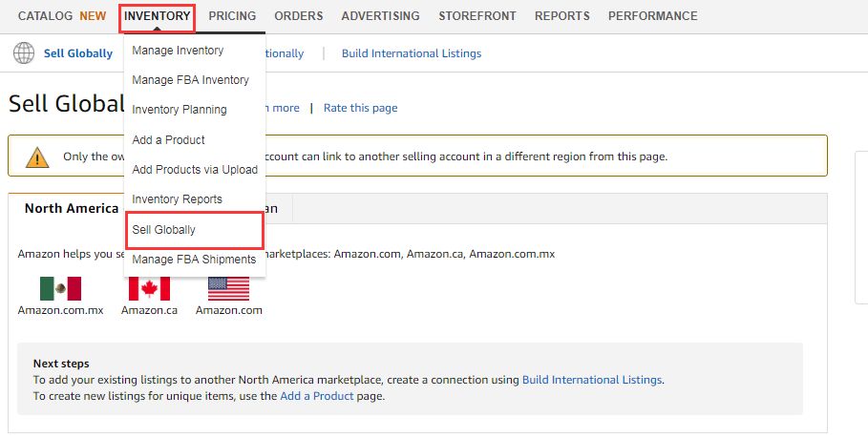Choose Add Products via Upload menu entry
The height and width of the screenshot is (438, 868).
pyautogui.click(x=195, y=170)
